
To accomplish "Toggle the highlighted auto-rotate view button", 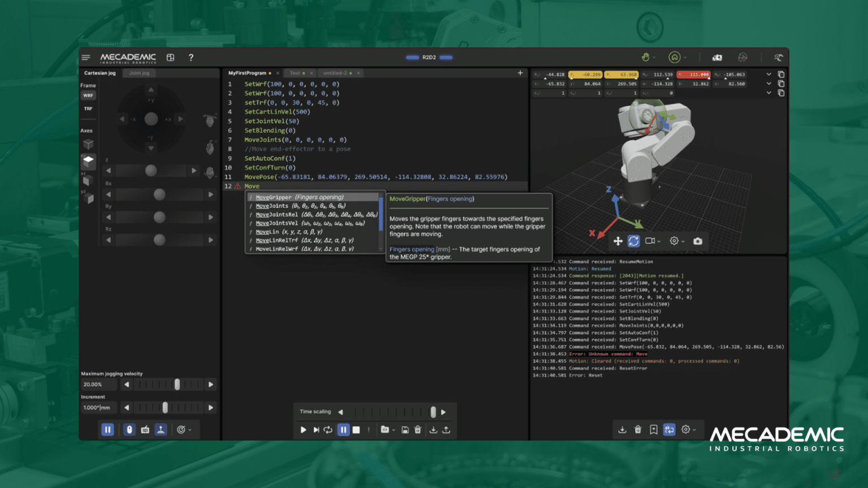I will pyautogui.click(x=633, y=241).
